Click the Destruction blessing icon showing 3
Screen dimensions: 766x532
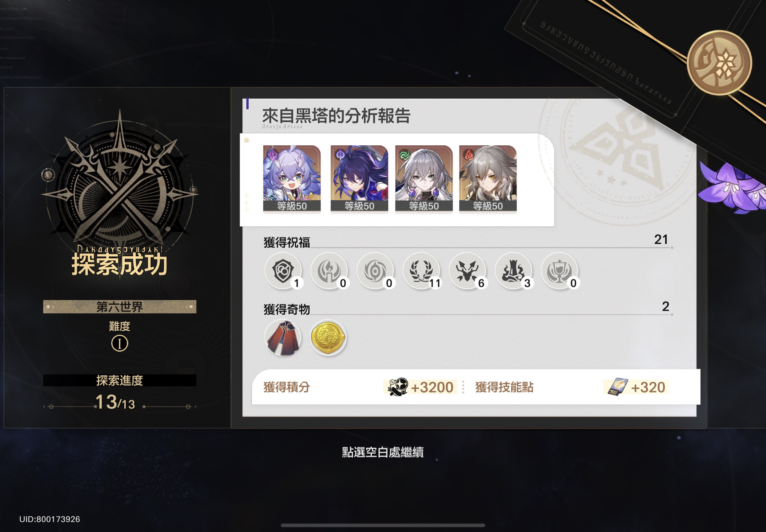(513, 271)
